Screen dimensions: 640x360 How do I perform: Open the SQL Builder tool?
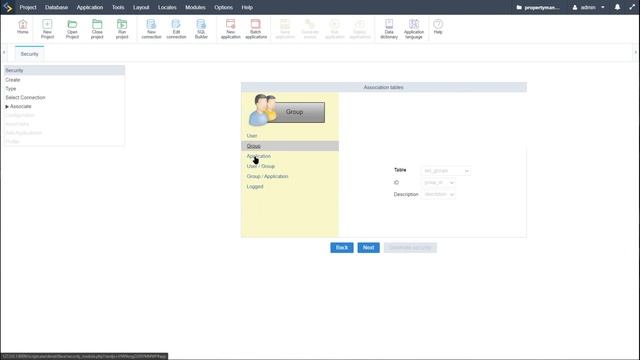(x=201, y=29)
